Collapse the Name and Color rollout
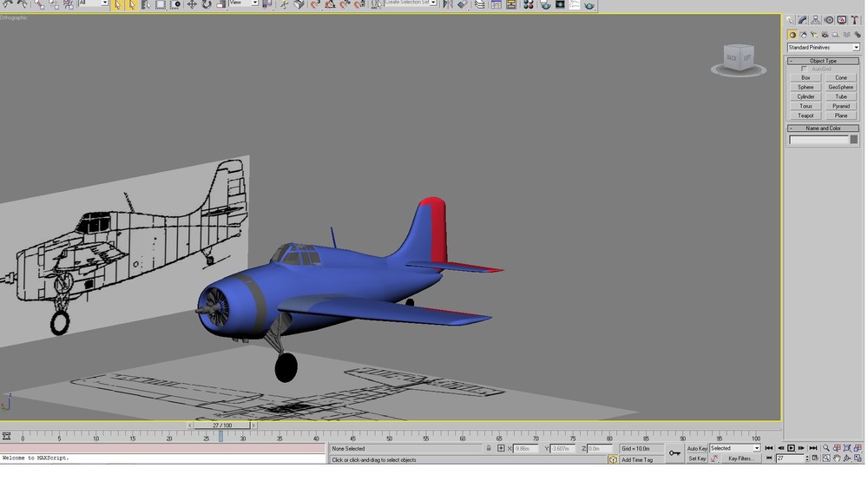Viewport: 868px width, 488px height. pos(823,129)
